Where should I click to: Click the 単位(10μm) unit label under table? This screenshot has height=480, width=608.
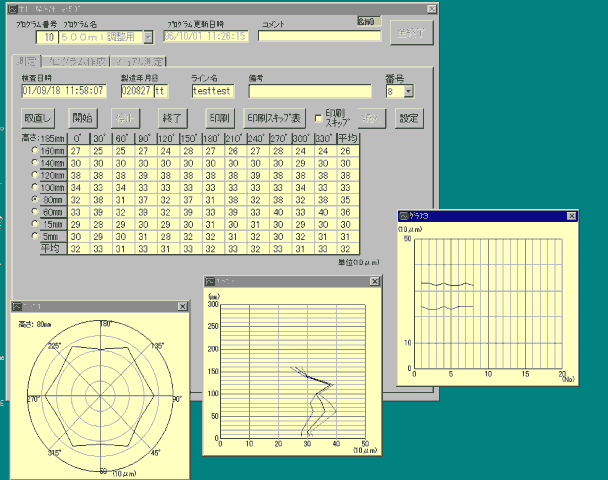(359, 262)
